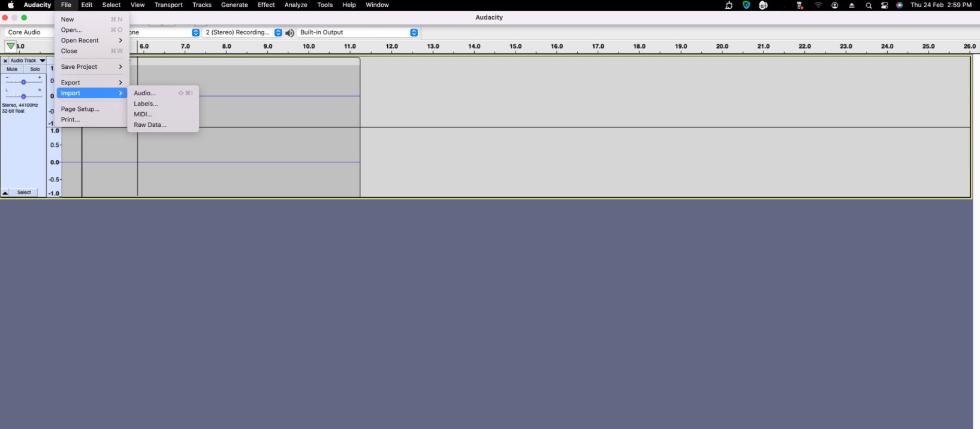
Task: Click the 15.0 mark on the timeline ruler
Action: tap(515, 47)
